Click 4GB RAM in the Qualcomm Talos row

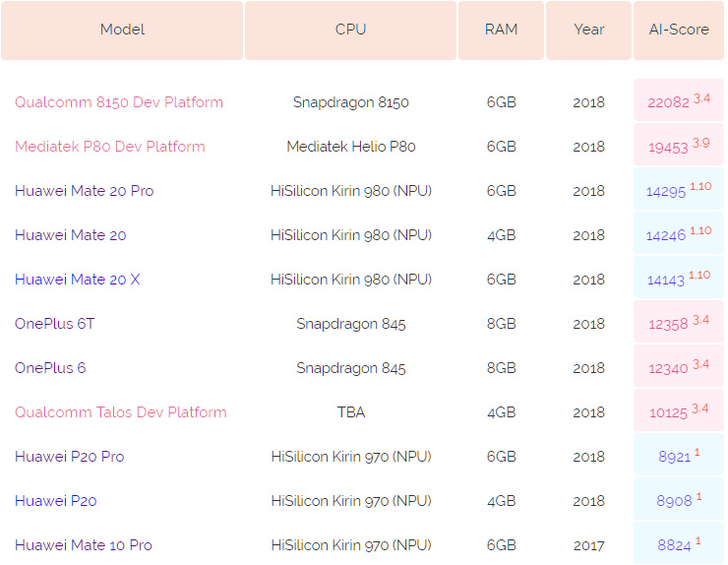point(501,412)
